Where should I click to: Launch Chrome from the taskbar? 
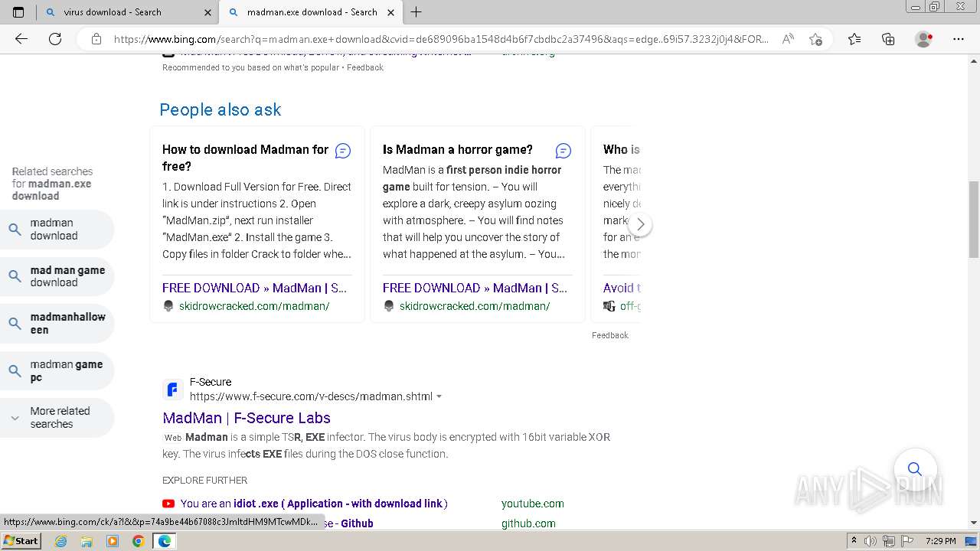pos(138,541)
